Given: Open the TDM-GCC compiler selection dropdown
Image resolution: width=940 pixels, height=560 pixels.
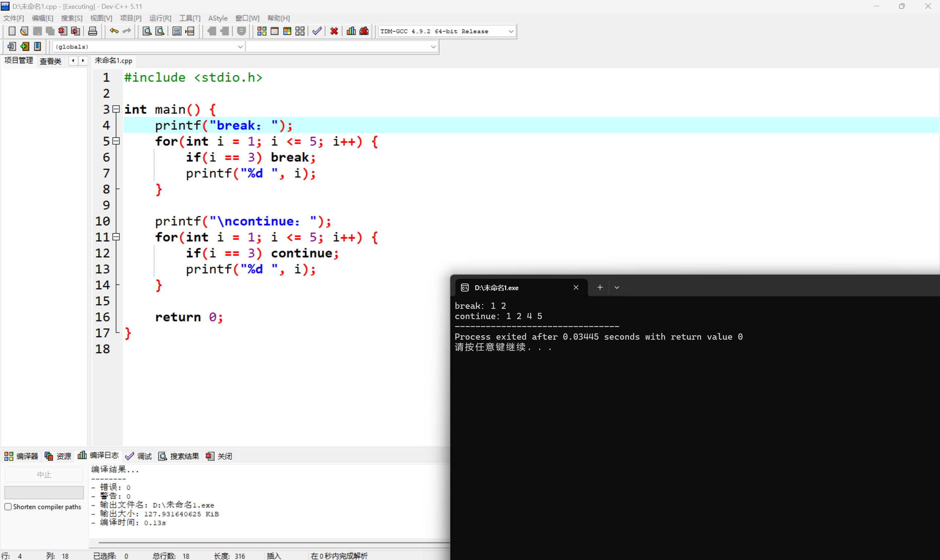Looking at the screenshot, I should pyautogui.click(x=511, y=31).
